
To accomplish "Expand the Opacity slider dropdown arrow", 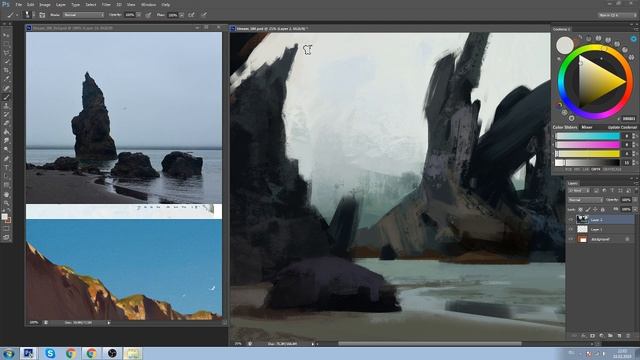I will [x=139, y=15].
